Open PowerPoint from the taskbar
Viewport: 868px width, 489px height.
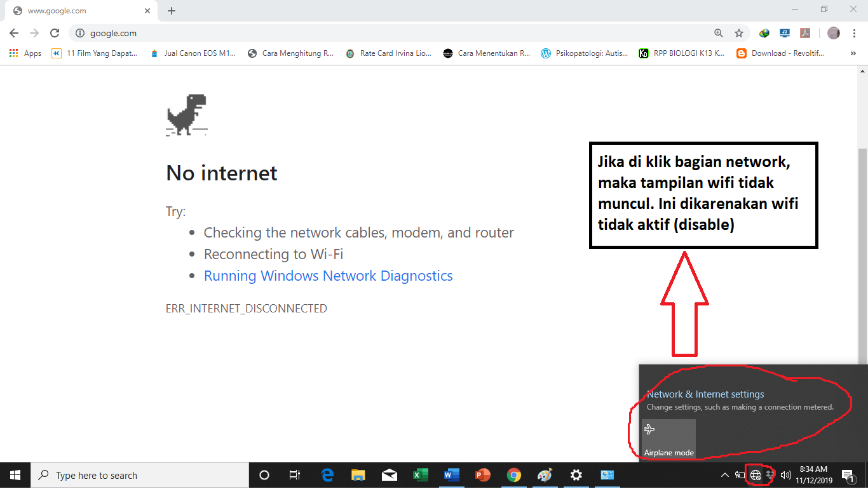pos(483,475)
